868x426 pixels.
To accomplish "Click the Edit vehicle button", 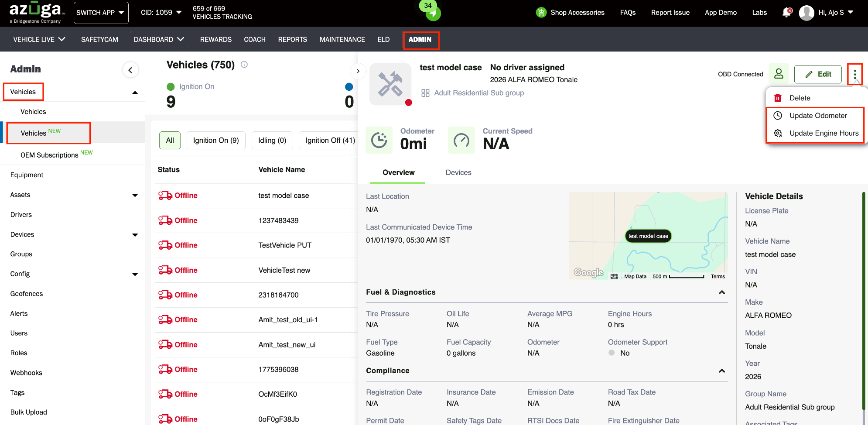I will click(818, 74).
